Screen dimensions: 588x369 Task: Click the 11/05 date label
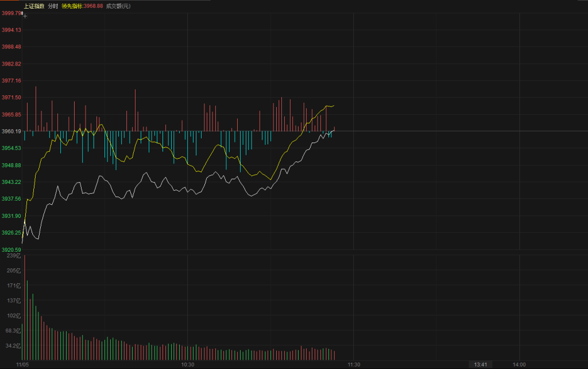pyautogui.click(x=23, y=364)
